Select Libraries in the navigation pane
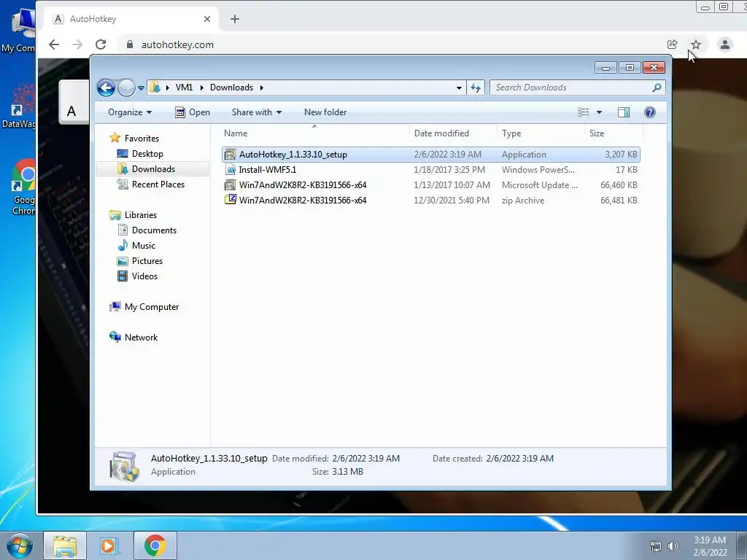747x560 pixels. coord(141,215)
